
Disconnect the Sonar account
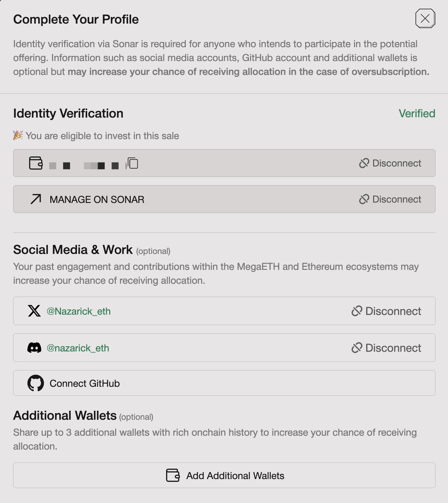pyautogui.click(x=390, y=199)
